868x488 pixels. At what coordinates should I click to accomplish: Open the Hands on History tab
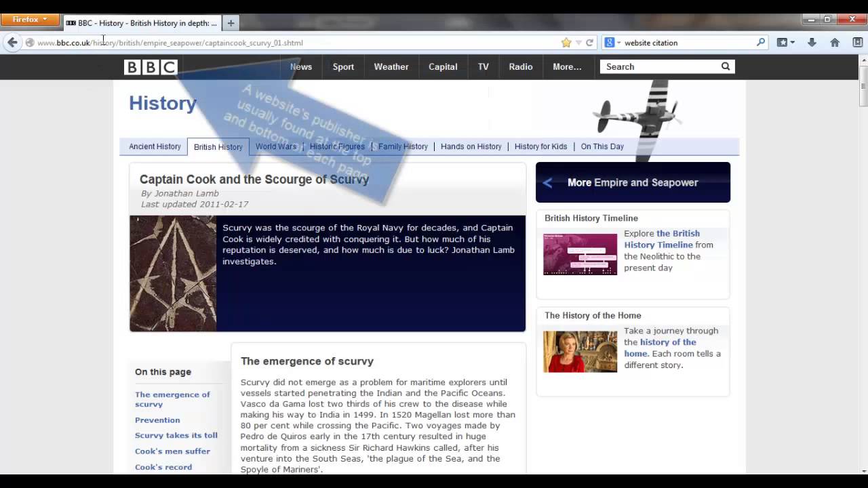[x=471, y=146]
